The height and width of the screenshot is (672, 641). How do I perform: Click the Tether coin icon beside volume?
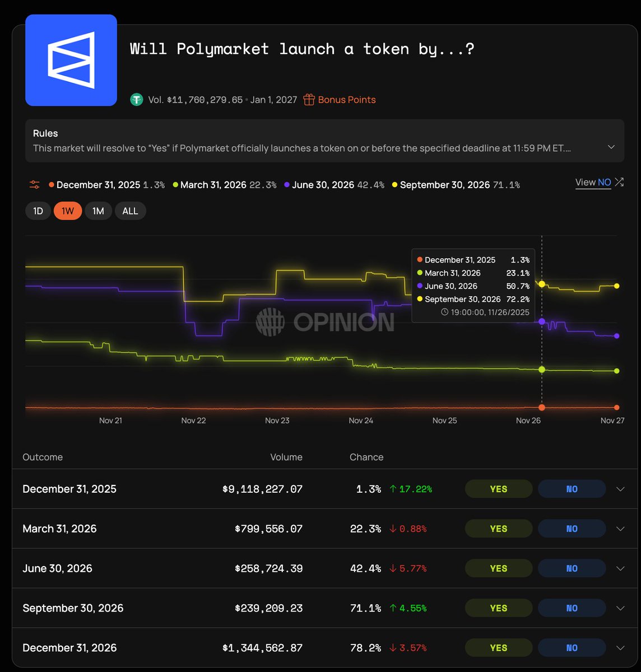pos(137,99)
